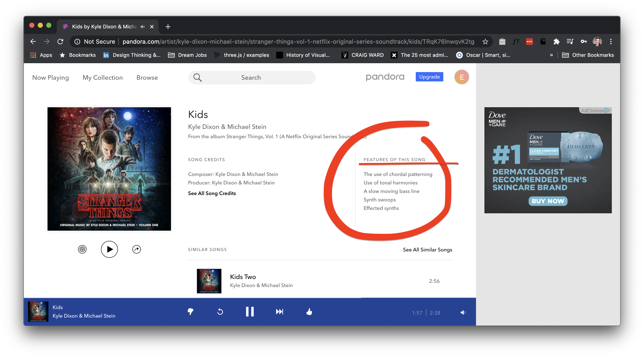Open Chrome media controls icon

[x=570, y=42]
